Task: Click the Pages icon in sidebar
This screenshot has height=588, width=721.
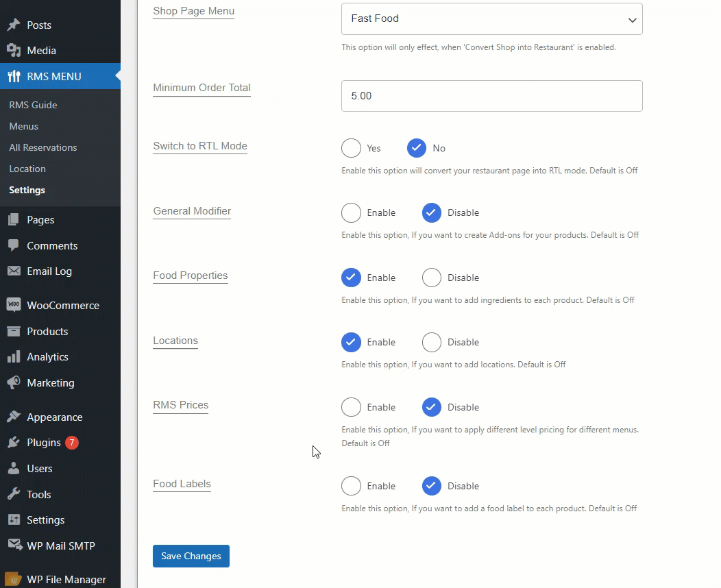Action: coord(14,220)
